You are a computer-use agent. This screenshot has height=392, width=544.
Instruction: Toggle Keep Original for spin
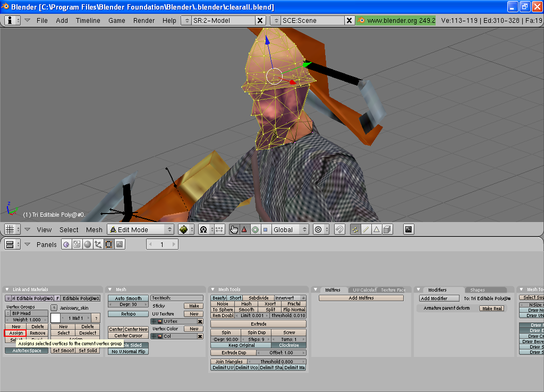[241, 345]
